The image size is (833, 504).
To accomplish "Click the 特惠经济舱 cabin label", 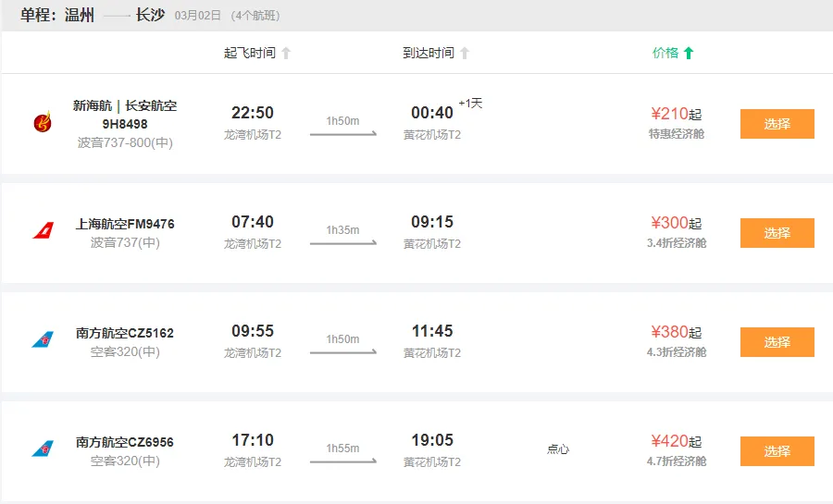I will [677, 134].
